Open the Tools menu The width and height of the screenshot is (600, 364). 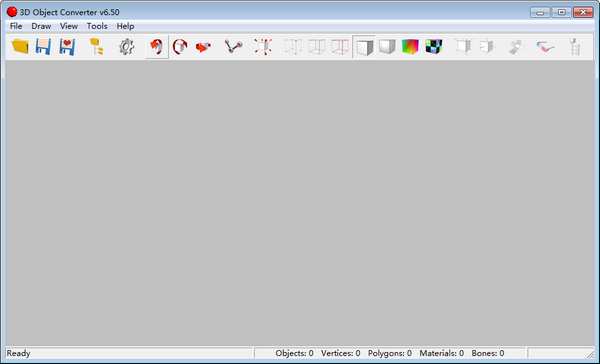click(97, 26)
